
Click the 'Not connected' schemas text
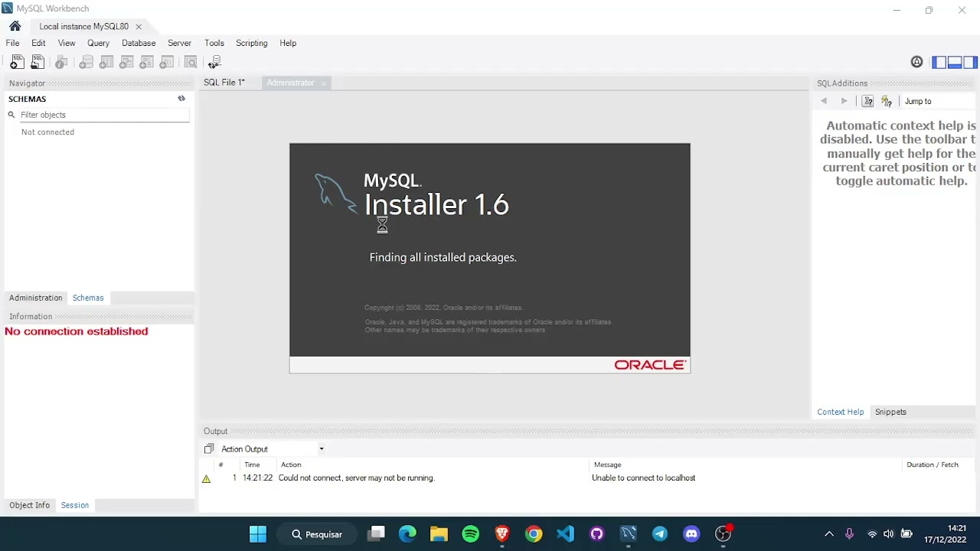[x=47, y=132]
